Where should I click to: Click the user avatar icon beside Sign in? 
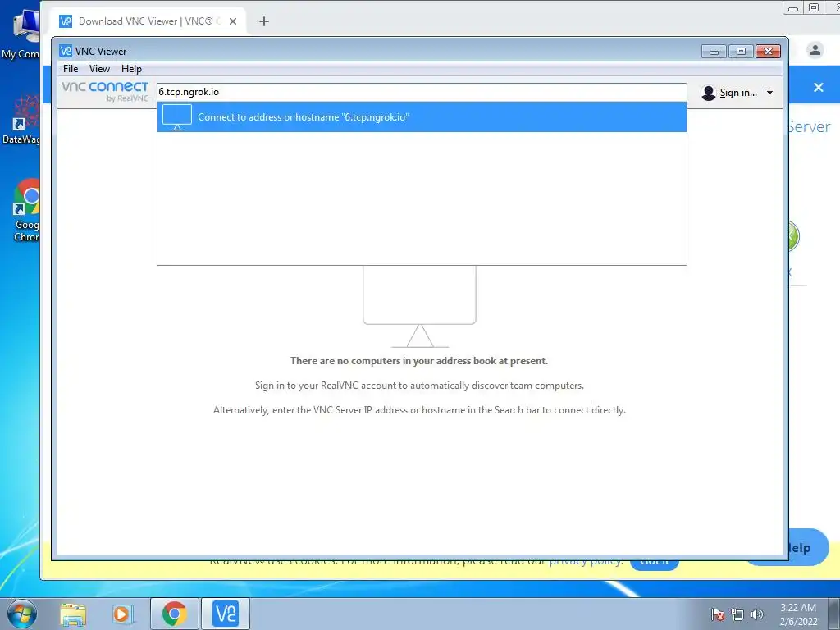[x=708, y=93]
